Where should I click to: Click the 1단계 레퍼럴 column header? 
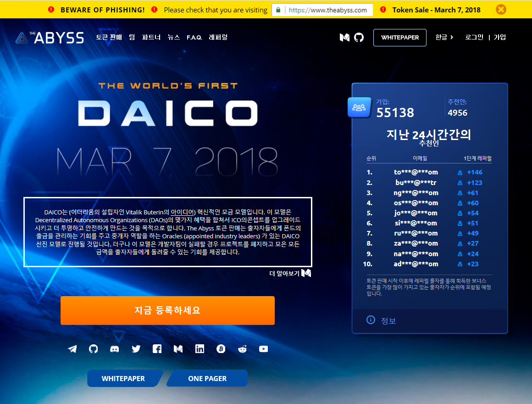point(477,158)
